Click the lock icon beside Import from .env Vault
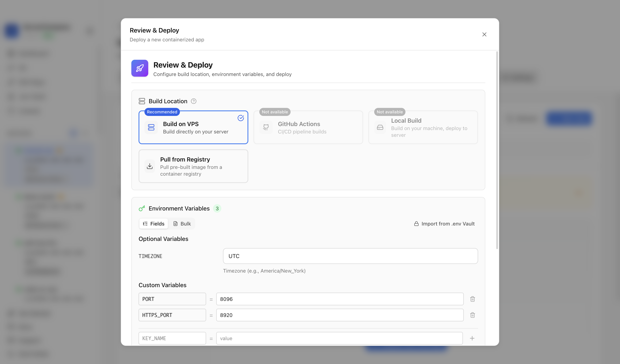 tap(416, 224)
